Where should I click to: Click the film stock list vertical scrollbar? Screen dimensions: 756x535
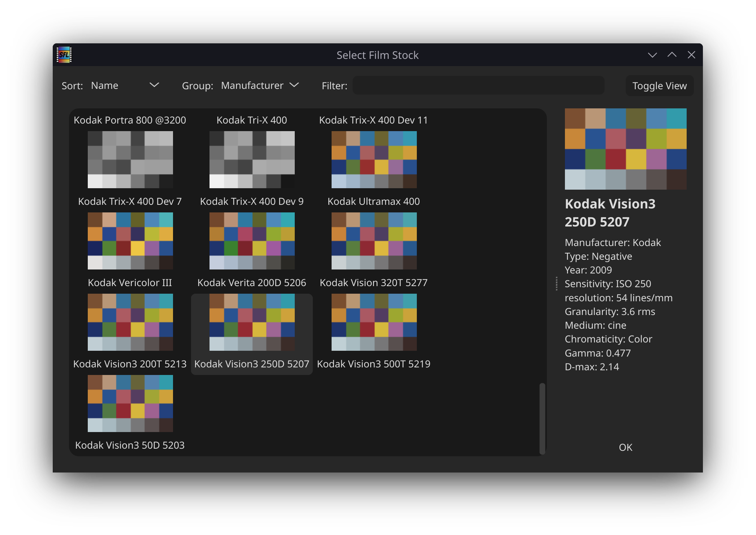click(542, 418)
